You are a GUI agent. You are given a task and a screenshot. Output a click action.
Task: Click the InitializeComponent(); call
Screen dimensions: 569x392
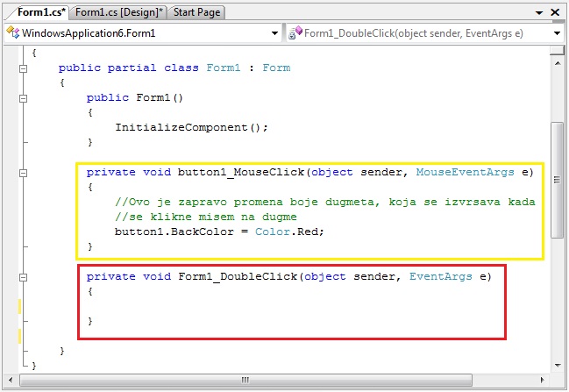191,127
